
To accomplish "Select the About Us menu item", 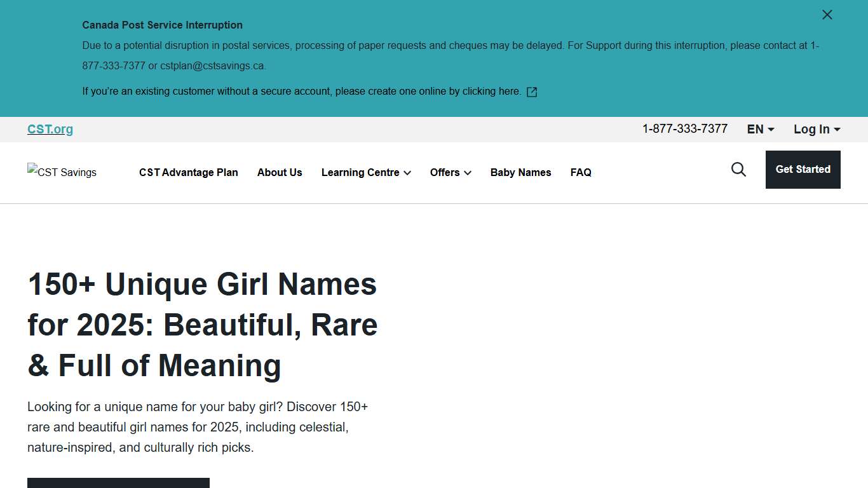I will (x=280, y=172).
